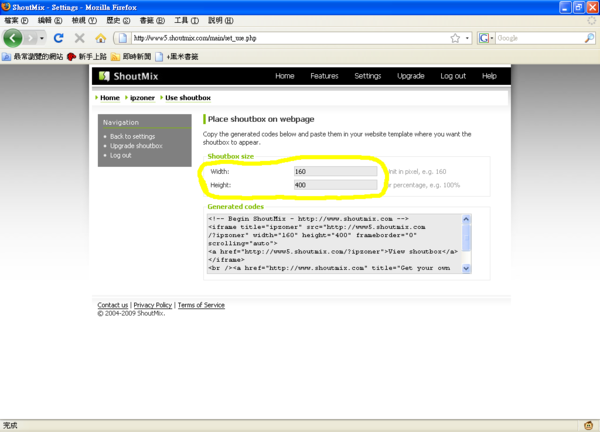This screenshot has height=432, width=600.
Task: Close the Firefox window
Action: 592,7
